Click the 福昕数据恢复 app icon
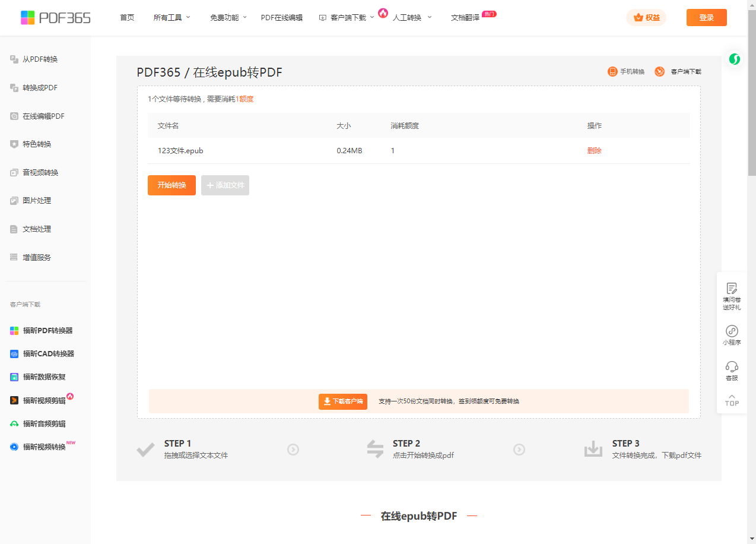The width and height of the screenshot is (756, 544). (14, 377)
